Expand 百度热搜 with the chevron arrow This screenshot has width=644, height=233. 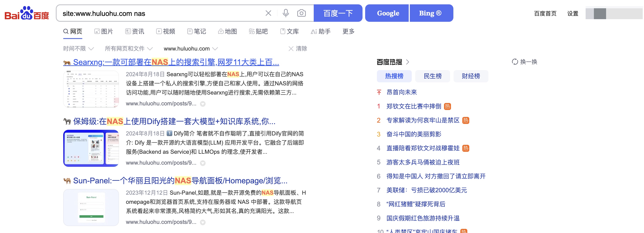coord(407,62)
